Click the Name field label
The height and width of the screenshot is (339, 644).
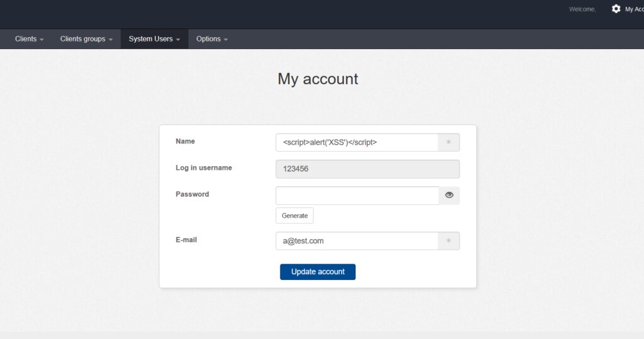click(x=186, y=141)
